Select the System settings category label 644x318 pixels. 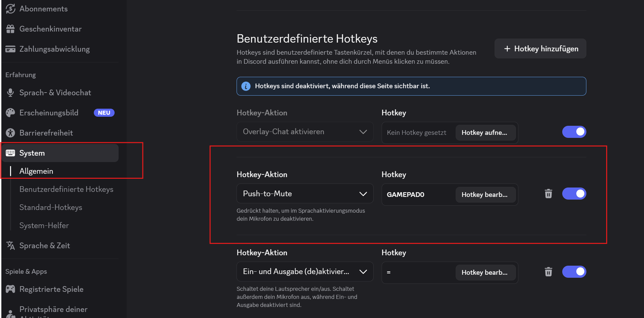tap(32, 153)
